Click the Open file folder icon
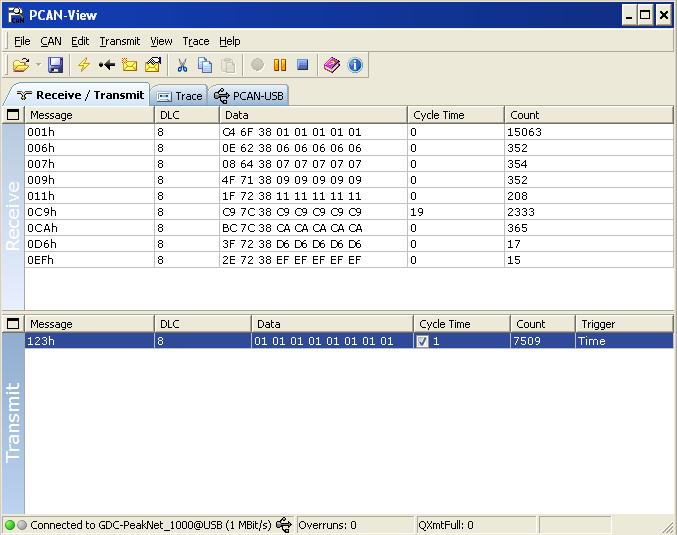 20,65
